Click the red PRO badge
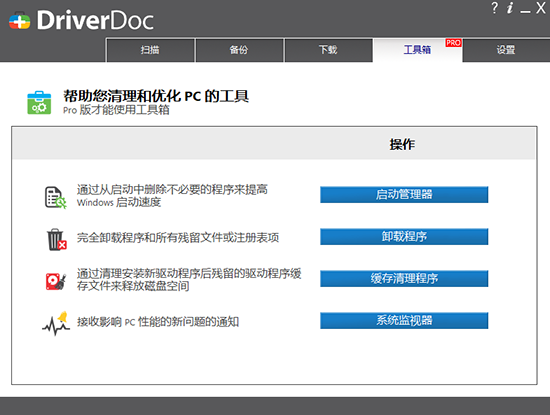The width and height of the screenshot is (550, 415). coord(453,43)
